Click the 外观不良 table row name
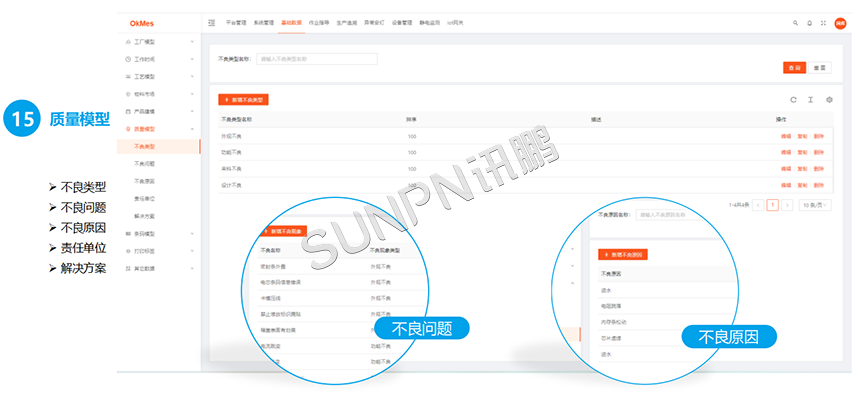Image resolution: width=860 pixels, height=394 pixels. coord(231,136)
